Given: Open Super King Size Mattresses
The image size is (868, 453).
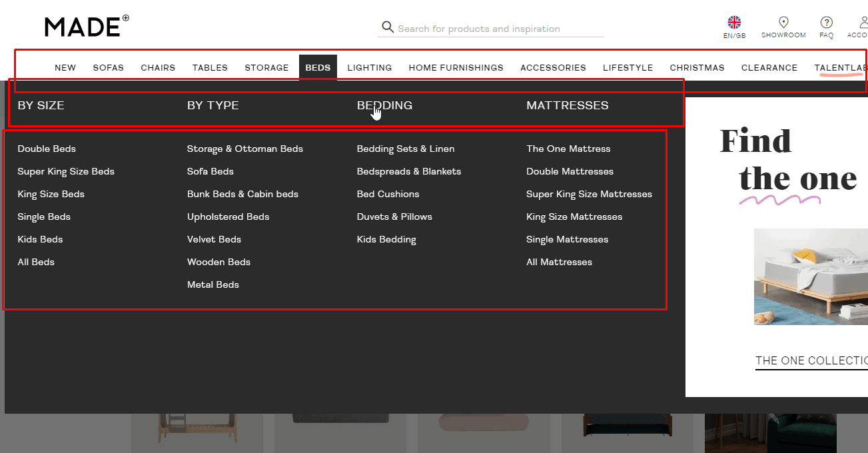Looking at the screenshot, I should [x=589, y=194].
